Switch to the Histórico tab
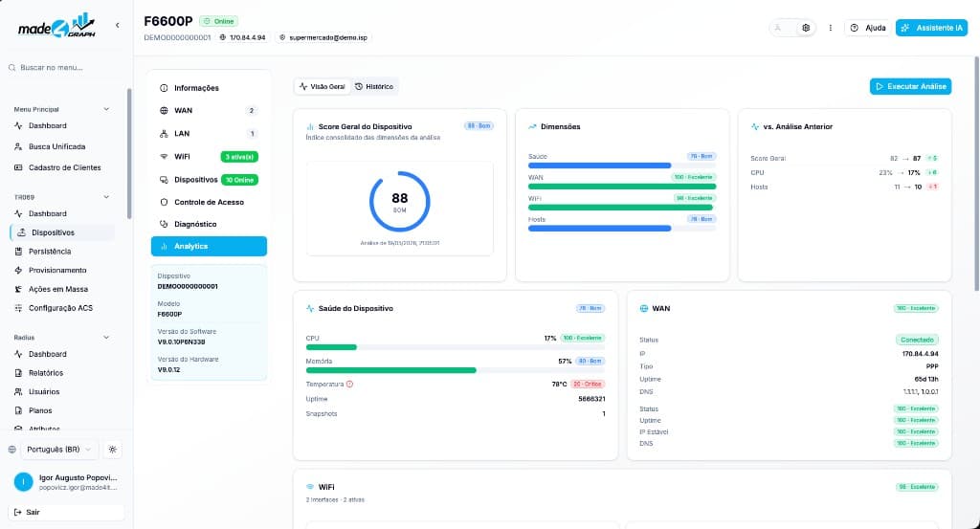 coord(374,86)
